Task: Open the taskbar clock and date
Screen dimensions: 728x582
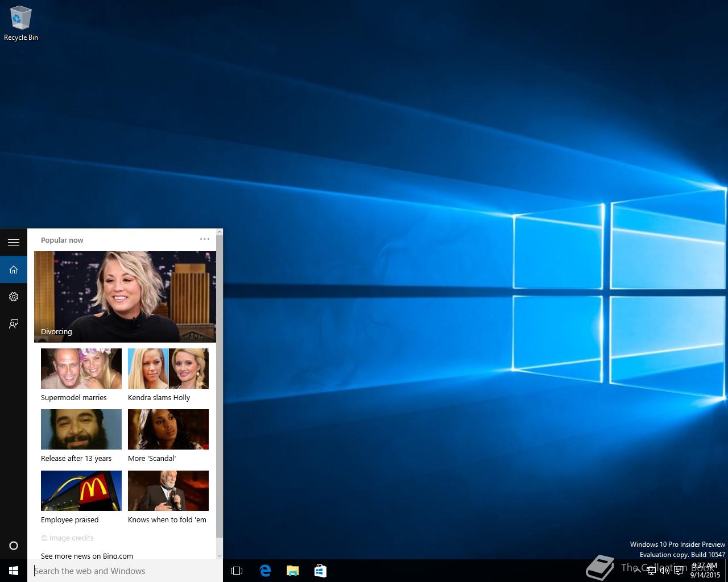Action: (705, 571)
